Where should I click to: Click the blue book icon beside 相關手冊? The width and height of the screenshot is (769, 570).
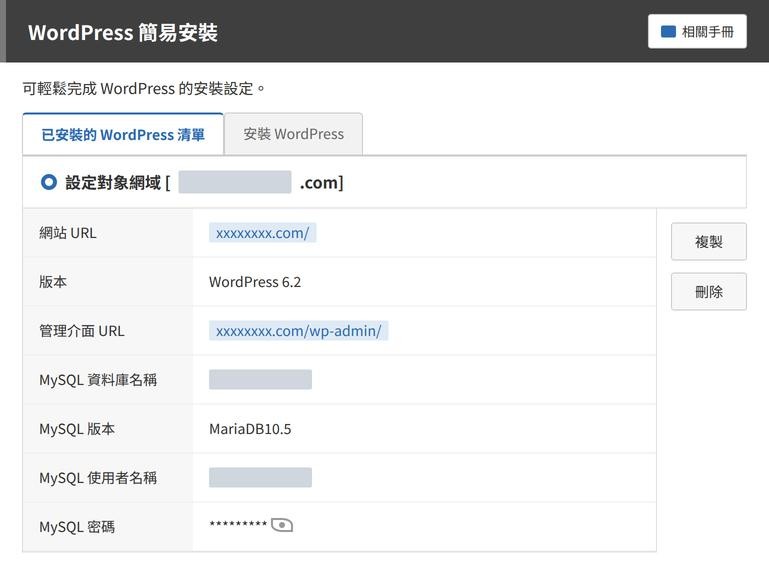(x=668, y=32)
